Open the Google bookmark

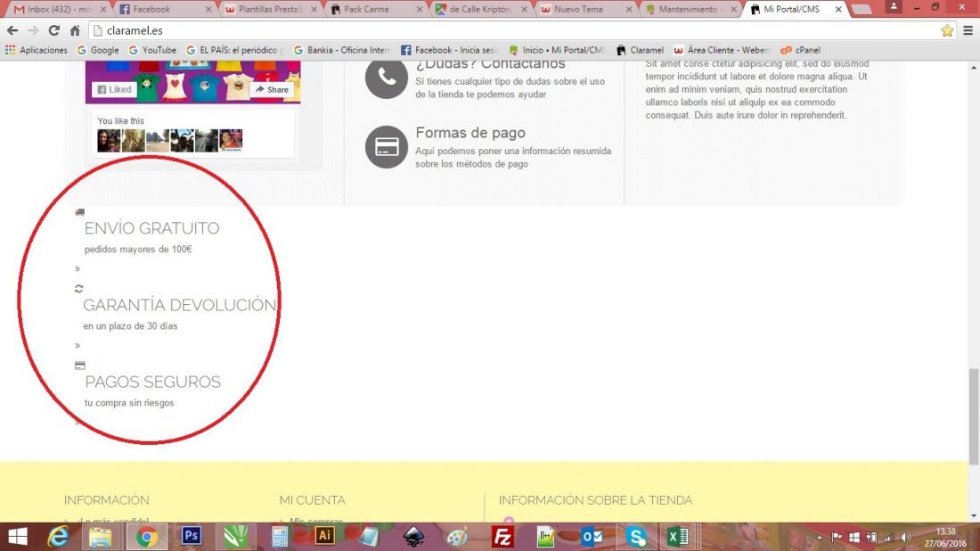[x=98, y=50]
